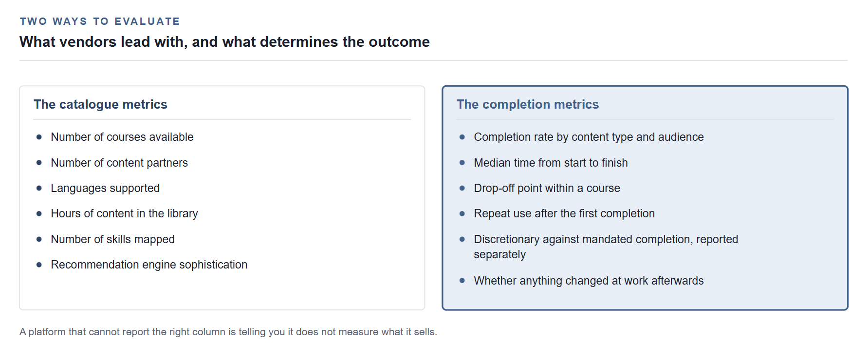Image resolution: width=868 pixels, height=345 pixels.
Task: Click the 'What vendors lead with' title
Action: click(224, 42)
